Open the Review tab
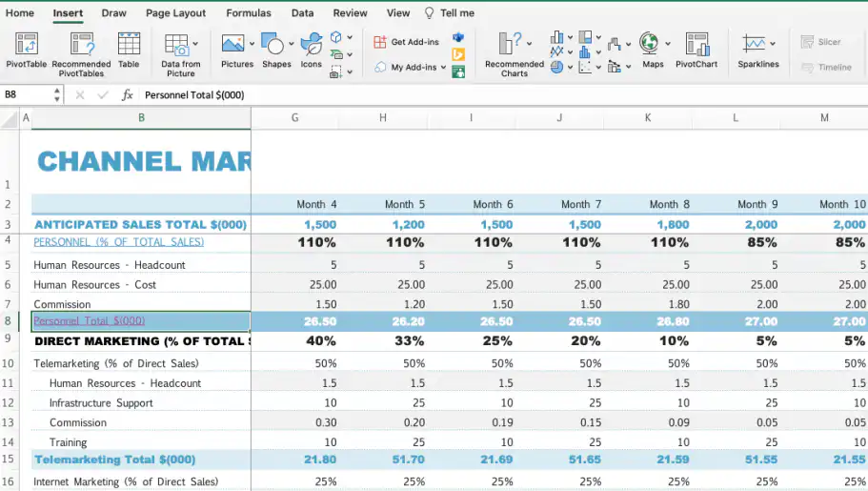Screen dimensions: 868x491 350,12
